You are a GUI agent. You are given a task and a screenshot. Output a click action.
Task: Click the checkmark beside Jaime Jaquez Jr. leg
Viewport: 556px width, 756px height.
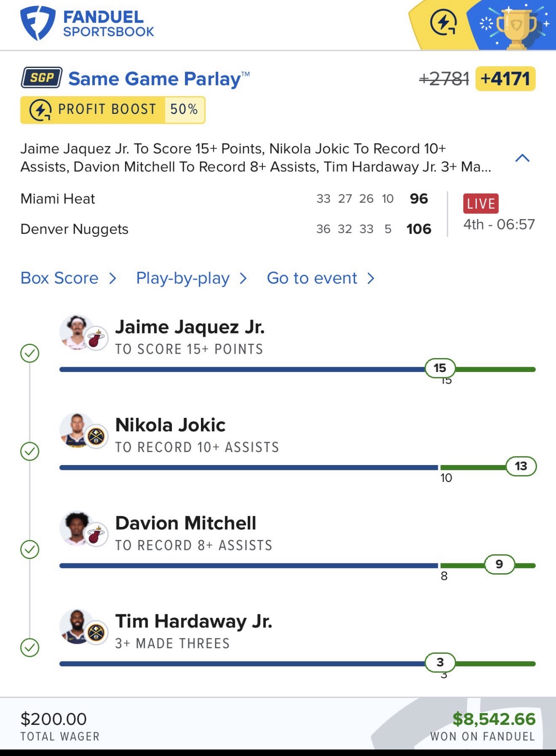(x=30, y=353)
